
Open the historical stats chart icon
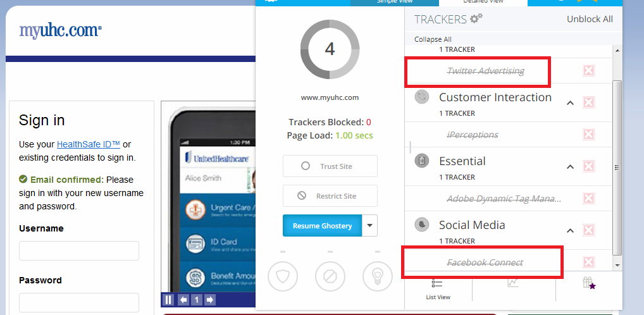pos(513,283)
